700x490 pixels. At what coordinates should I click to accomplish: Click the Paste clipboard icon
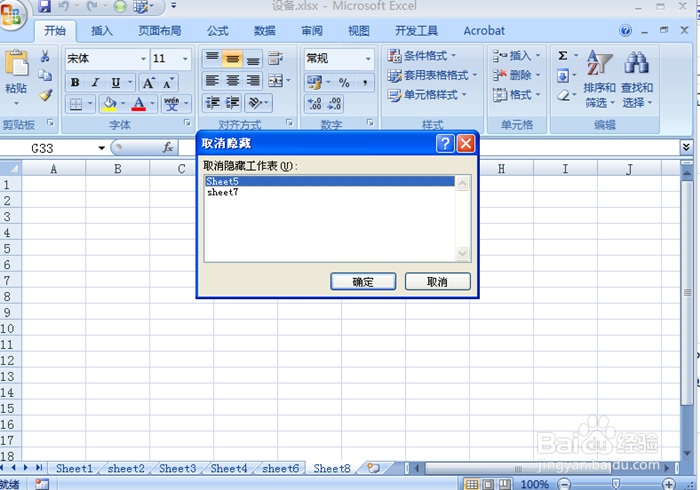tap(17, 62)
